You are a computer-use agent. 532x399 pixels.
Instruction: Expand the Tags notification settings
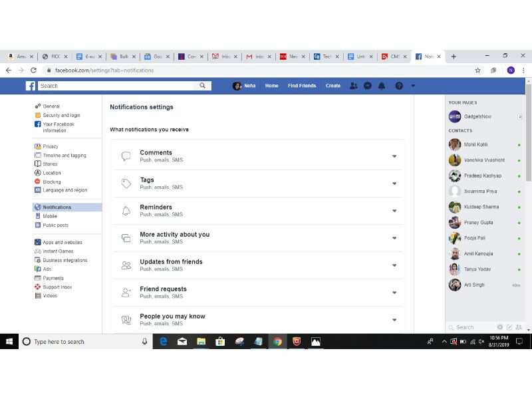tap(394, 184)
